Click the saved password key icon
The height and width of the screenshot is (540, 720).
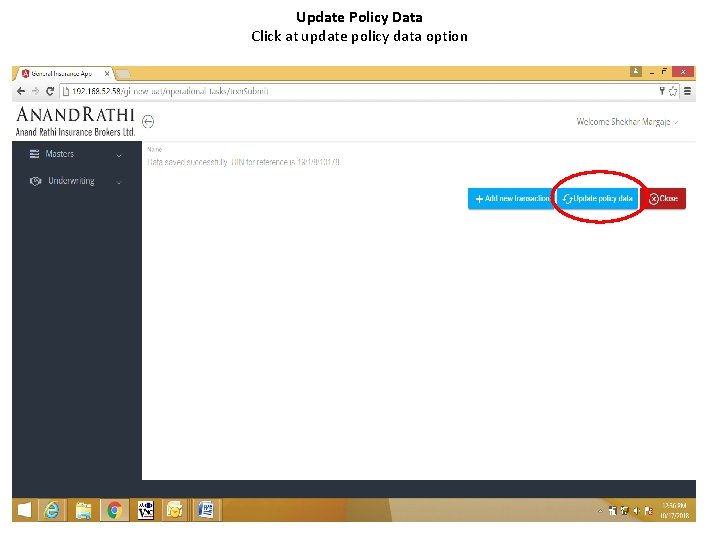tap(662, 91)
